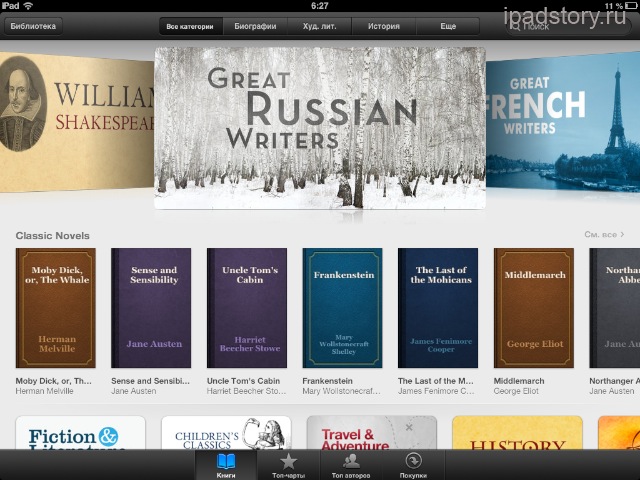Select Все категории segment
This screenshot has height=480, width=640.
pos(190,26)
